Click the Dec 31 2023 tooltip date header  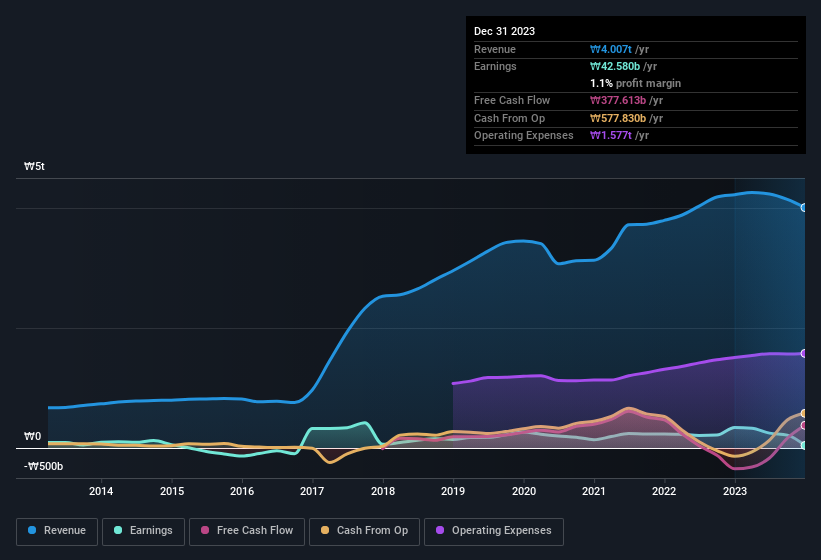(x=504, y=31)
